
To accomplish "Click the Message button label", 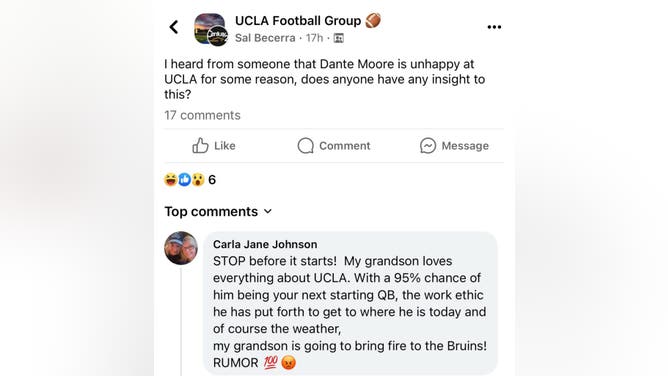I will (x=465, y=146).
